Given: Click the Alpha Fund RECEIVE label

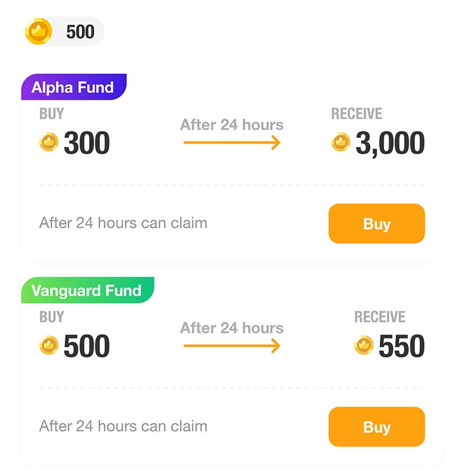Looking at the screenshot, I should pos(356,114).
